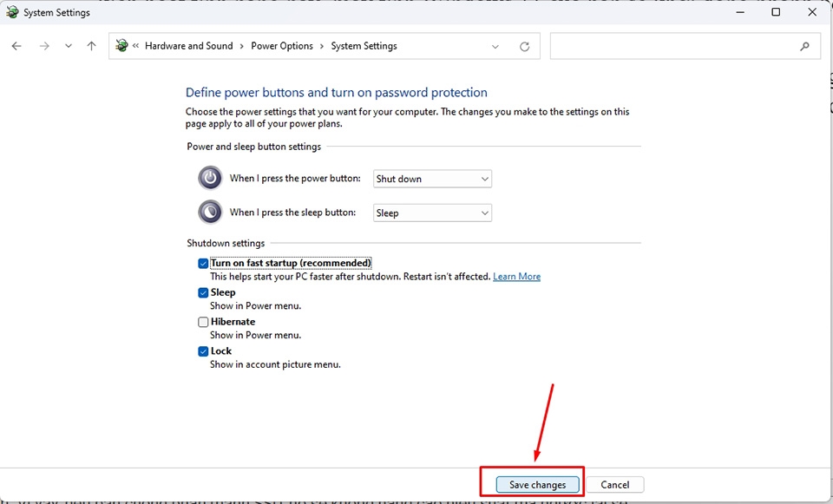
Task: Uncheck the Lock option
Action: pyautogui.click(x=202, y=350)
